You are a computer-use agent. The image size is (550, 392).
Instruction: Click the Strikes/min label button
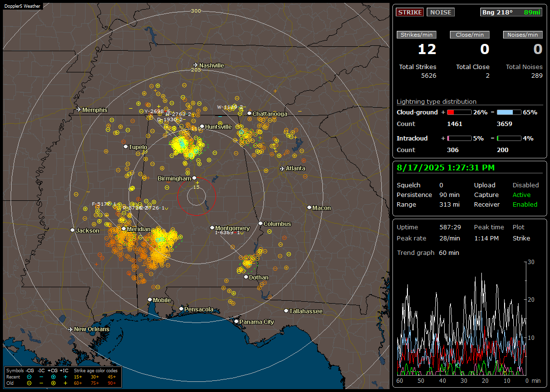(x=416, y=35)
